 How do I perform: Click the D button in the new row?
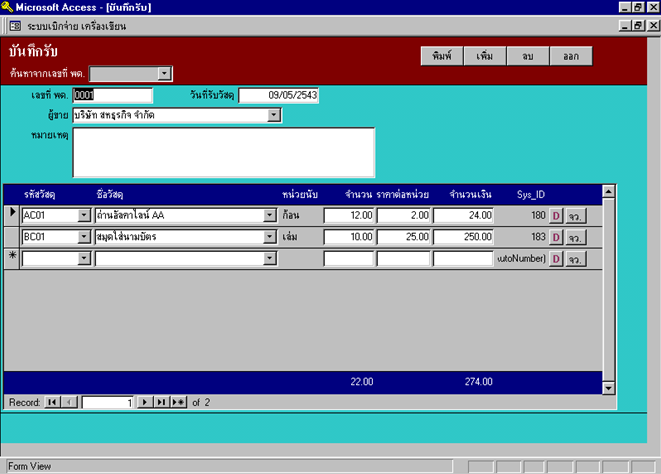[x=556, y=259]
